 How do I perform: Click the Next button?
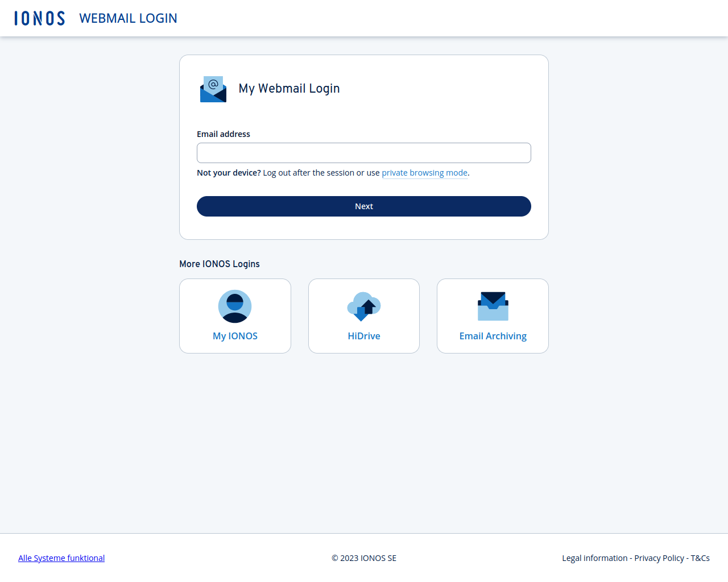click(x=364, y=206)
